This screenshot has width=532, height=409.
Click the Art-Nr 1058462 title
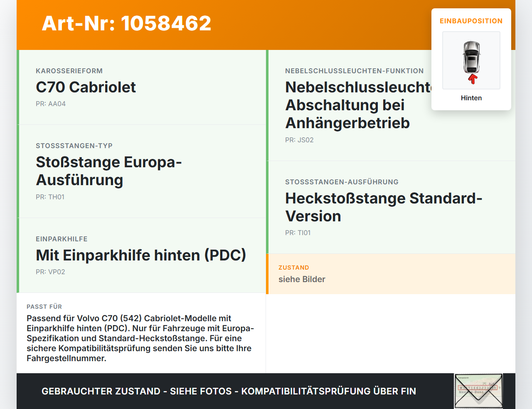tap(127, 23)
